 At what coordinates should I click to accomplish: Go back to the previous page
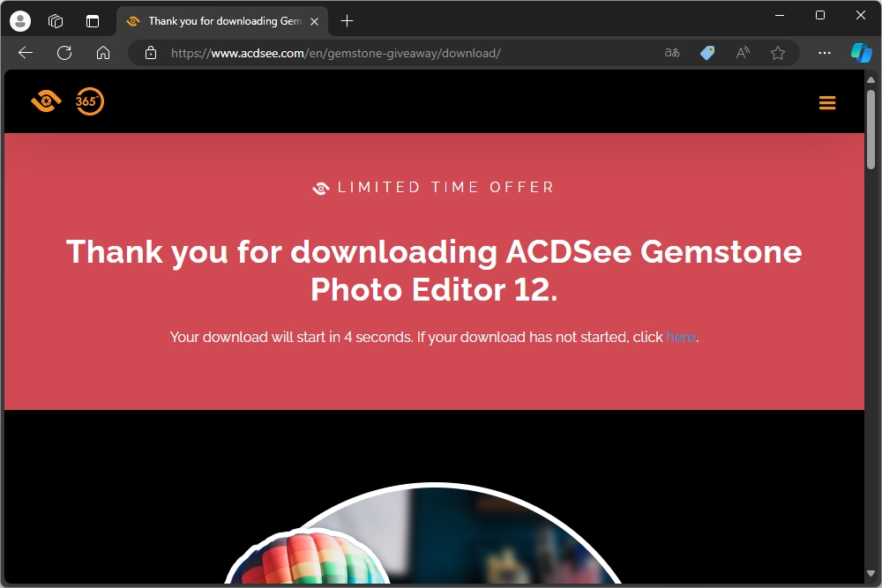[26, 53]
